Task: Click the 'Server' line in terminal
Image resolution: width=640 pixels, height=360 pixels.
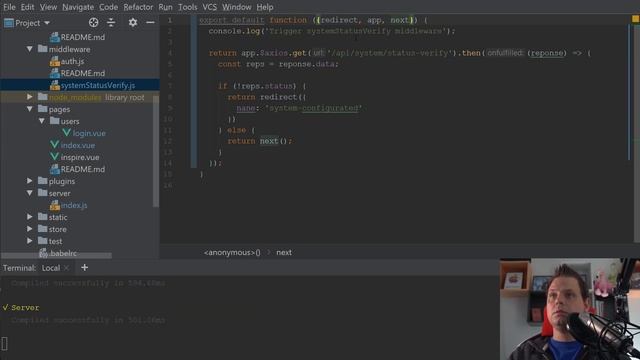Action: (25, 308)
